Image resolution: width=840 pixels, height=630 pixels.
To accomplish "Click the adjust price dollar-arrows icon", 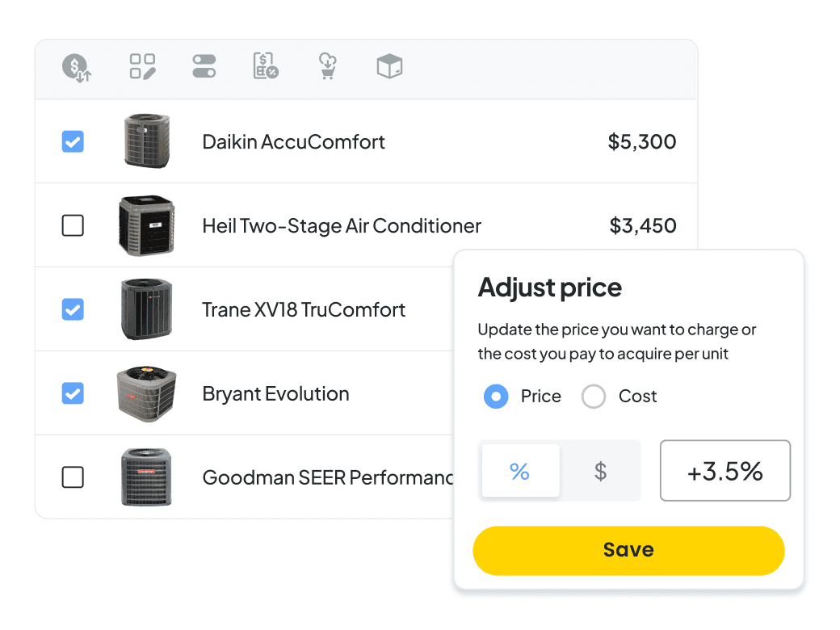I will 77,68.
